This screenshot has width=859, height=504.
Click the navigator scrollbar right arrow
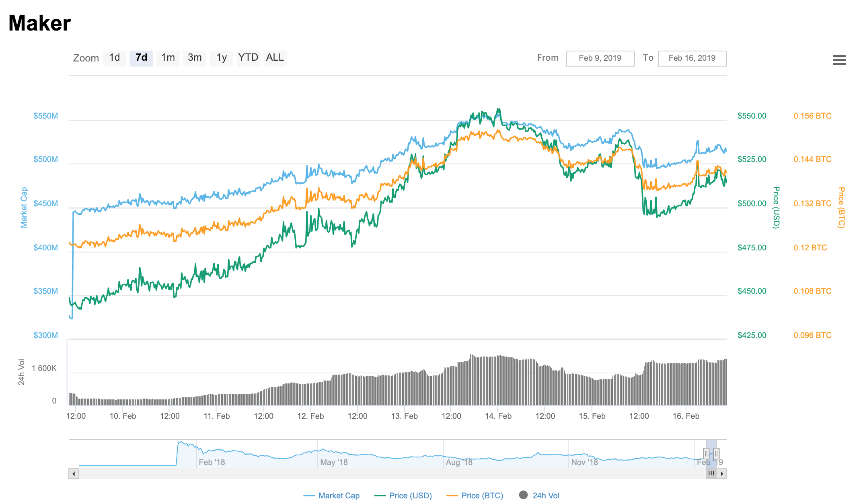point(722,473)
